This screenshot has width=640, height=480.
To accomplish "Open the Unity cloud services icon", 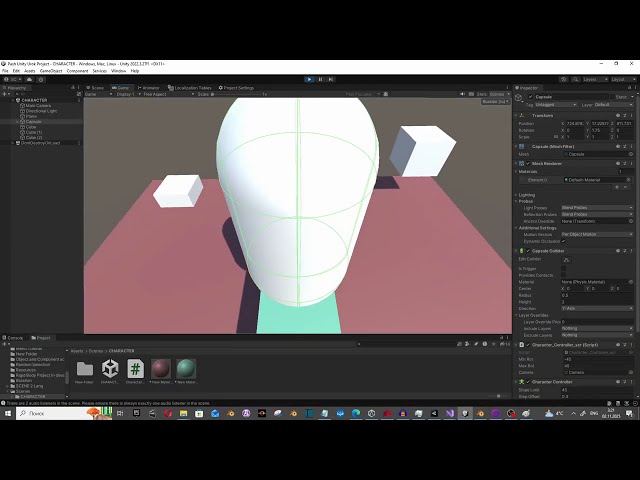I will click(29, 79).
